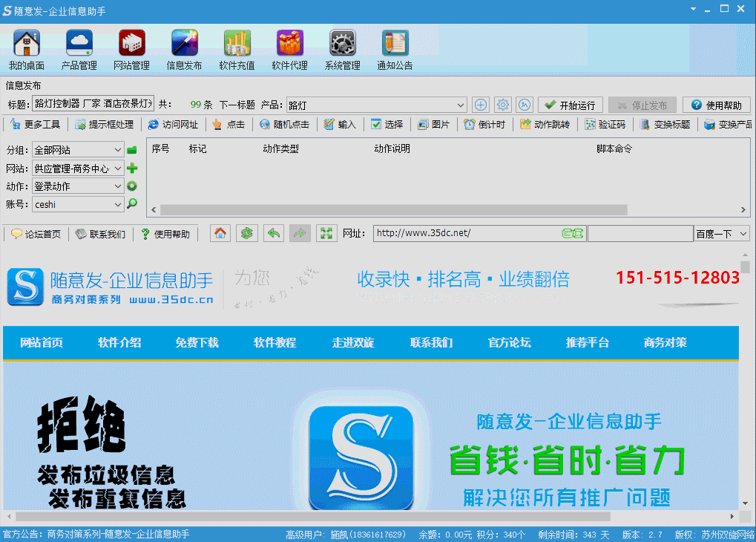The height and width of the screenshot is (542, 756).
Task: Click 停止发布 button
Action: point(642,105)
